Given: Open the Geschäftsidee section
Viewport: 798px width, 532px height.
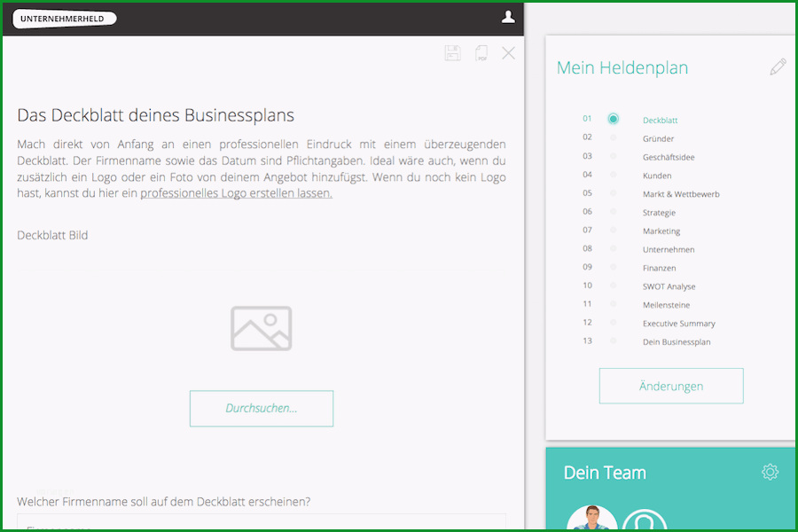Looking at the screenshot, I should 669,157.
